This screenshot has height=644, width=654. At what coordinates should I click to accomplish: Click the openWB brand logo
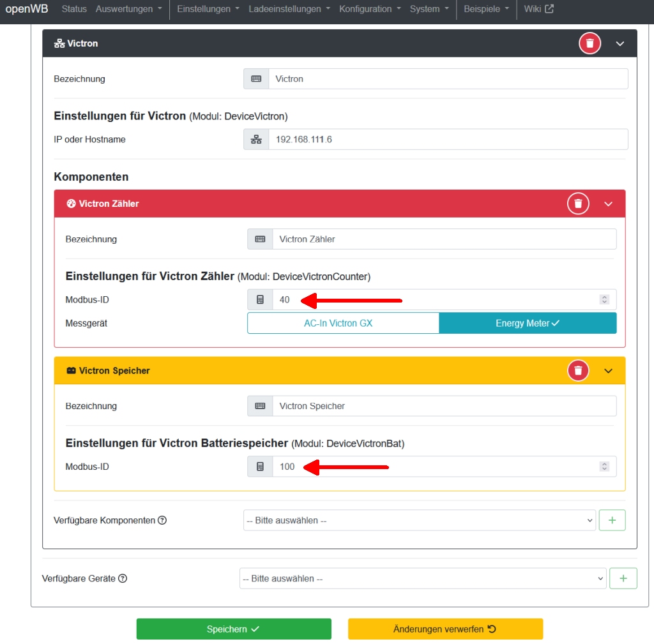click(27, 9)
